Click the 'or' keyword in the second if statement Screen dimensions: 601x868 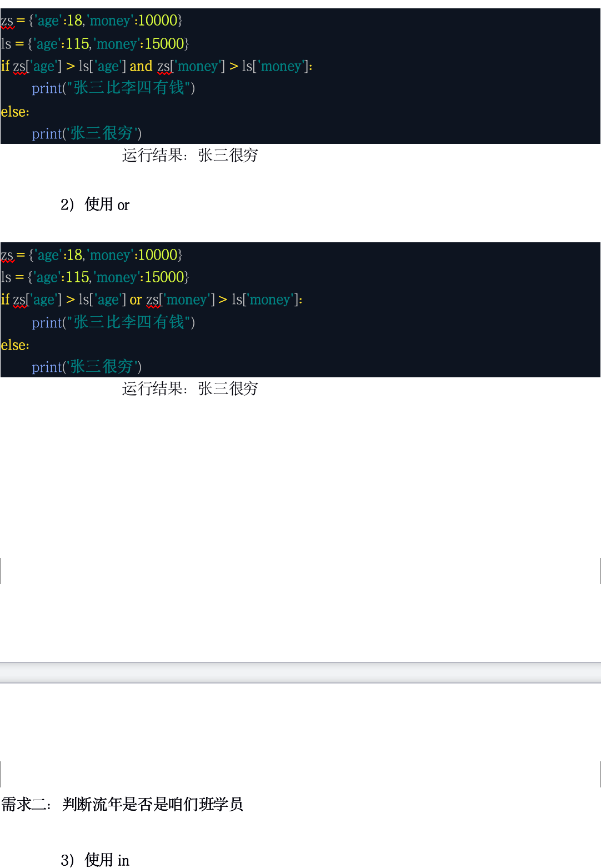click(x=136, y=300)
